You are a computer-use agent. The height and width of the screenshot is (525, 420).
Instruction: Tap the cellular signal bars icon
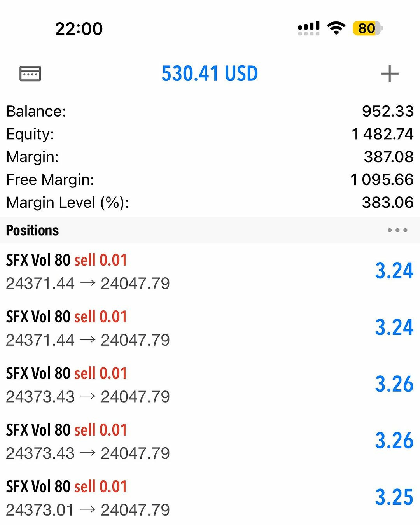point(309,28)
